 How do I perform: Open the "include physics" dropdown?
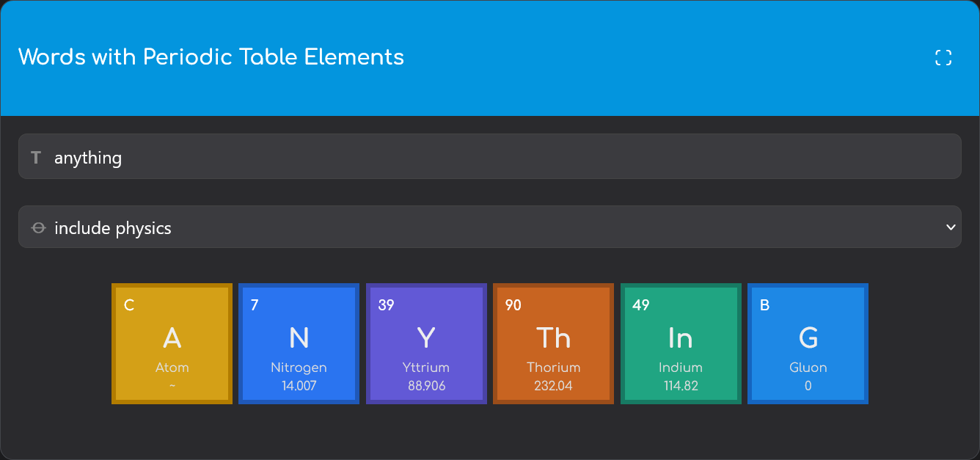[x=489, y=227]
